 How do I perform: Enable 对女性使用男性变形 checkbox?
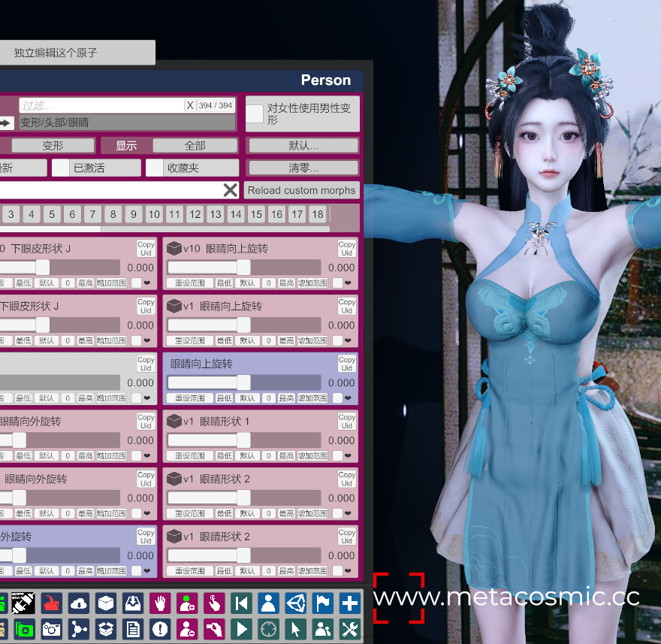[255, 113]
